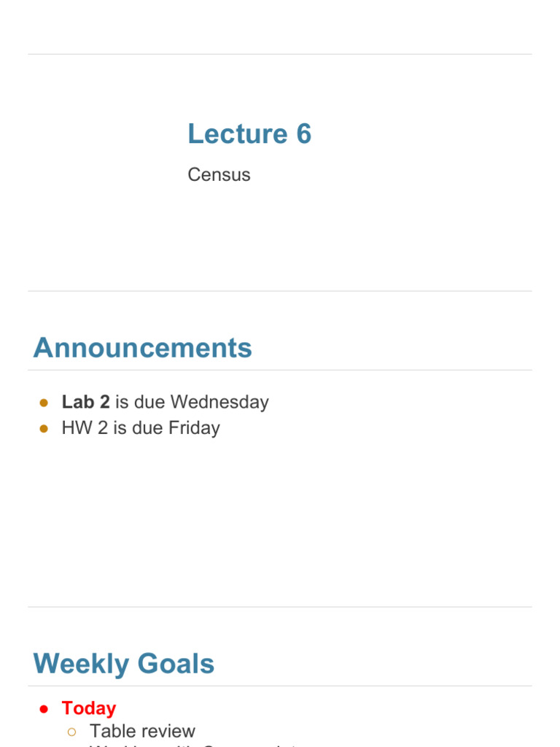
Task: Click the "Table review" sub-bullet text
Action: [142, 731]
